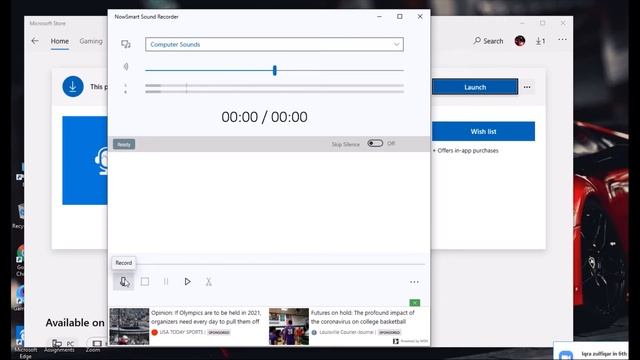Click the Olympics article thumbnail
Viewport: 640px width, 360px height.
click(129, 327)
